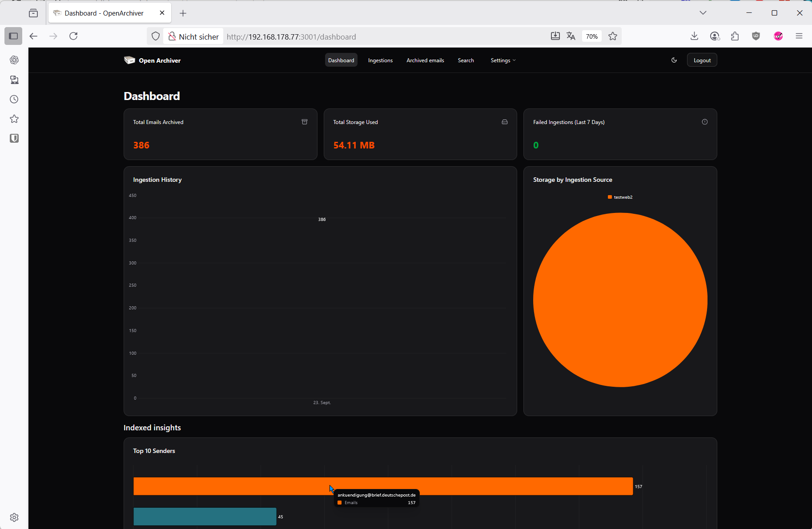The height and width of the screenshot is (529, 812).
Task: Click the Logout button
Action: (702, 60)
